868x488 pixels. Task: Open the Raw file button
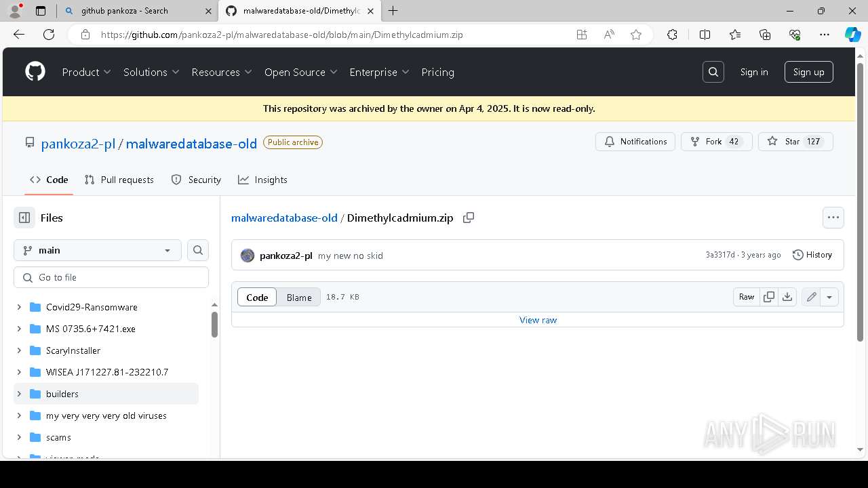[747, 297]
